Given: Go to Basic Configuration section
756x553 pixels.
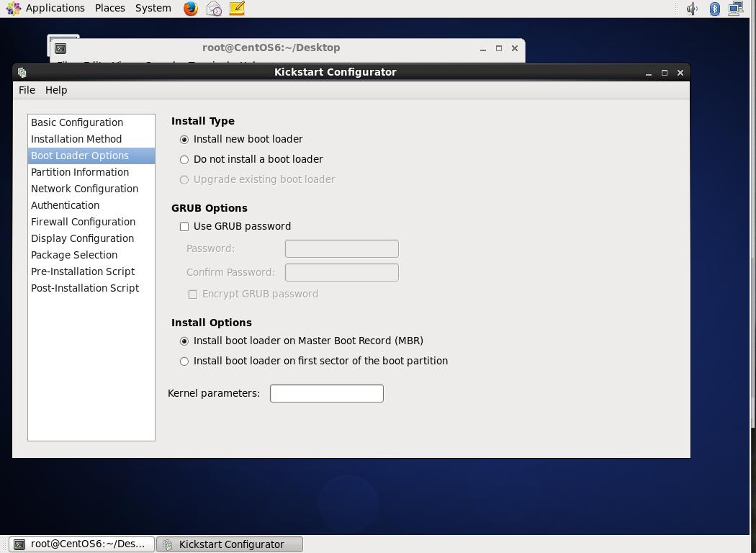Looking at the screenshot, I should [x=91, y=122].
